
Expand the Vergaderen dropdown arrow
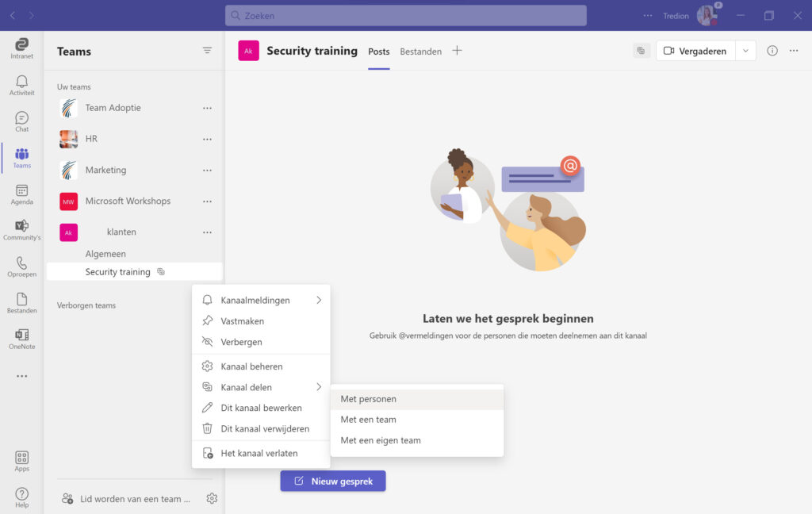click(x=745, y=51)
